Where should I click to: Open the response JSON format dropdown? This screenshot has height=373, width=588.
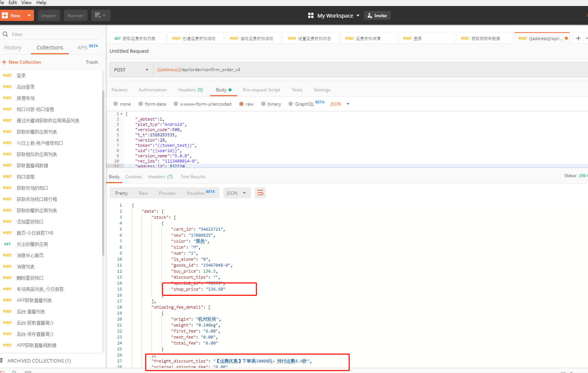237,193
